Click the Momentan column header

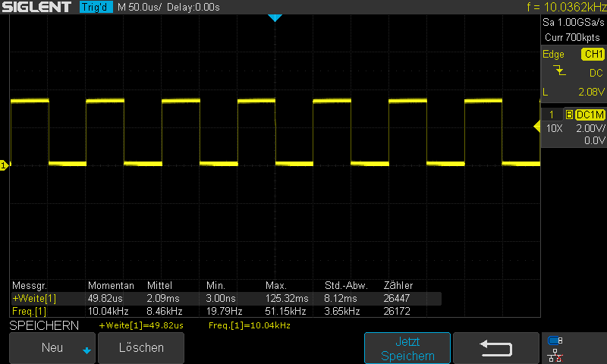pos(111,286)
